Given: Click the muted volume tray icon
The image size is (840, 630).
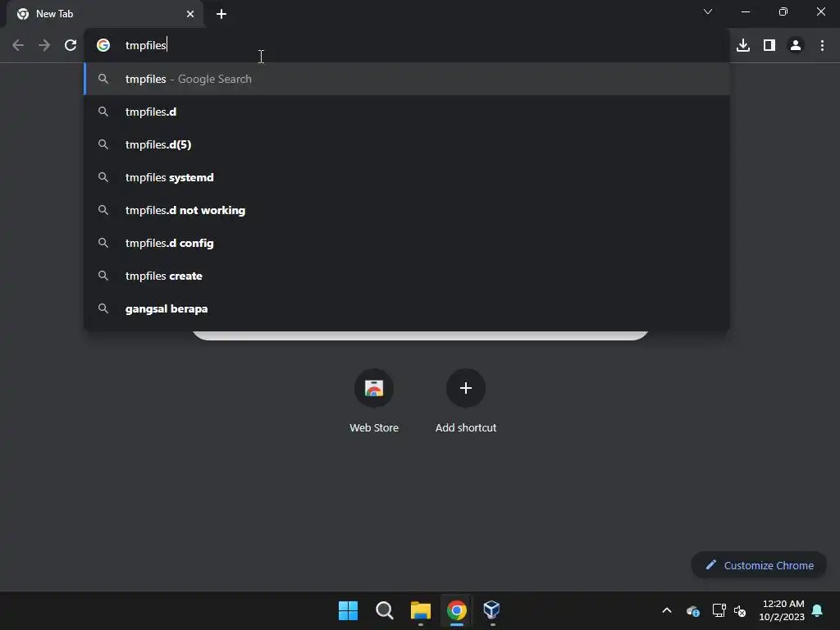Looking at the screenshot, I should click(740, 610).
